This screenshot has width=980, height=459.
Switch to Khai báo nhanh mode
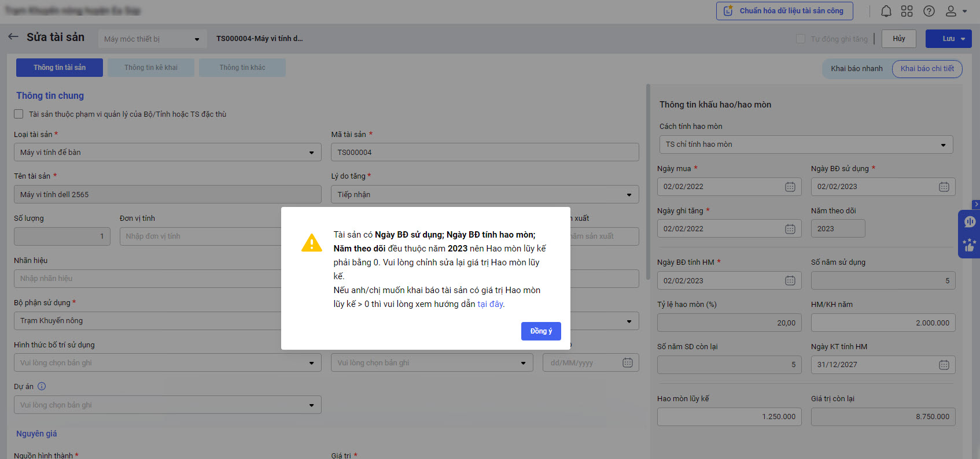click(856, 69)
